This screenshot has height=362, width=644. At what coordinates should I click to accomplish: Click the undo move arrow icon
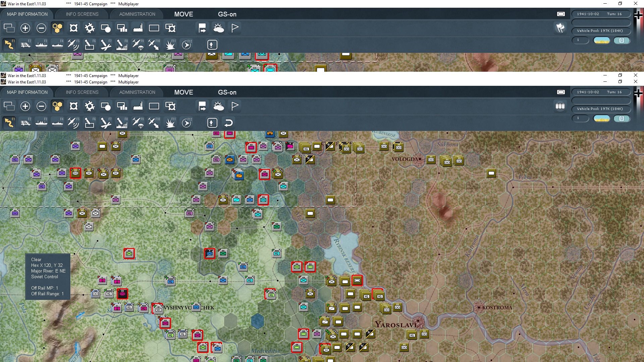coord(228,123)
